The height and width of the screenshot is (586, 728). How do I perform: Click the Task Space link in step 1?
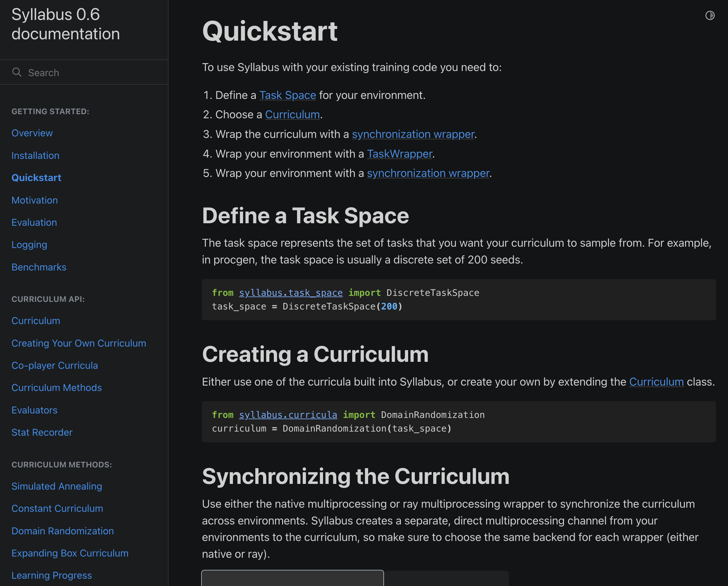coord(288,95)
